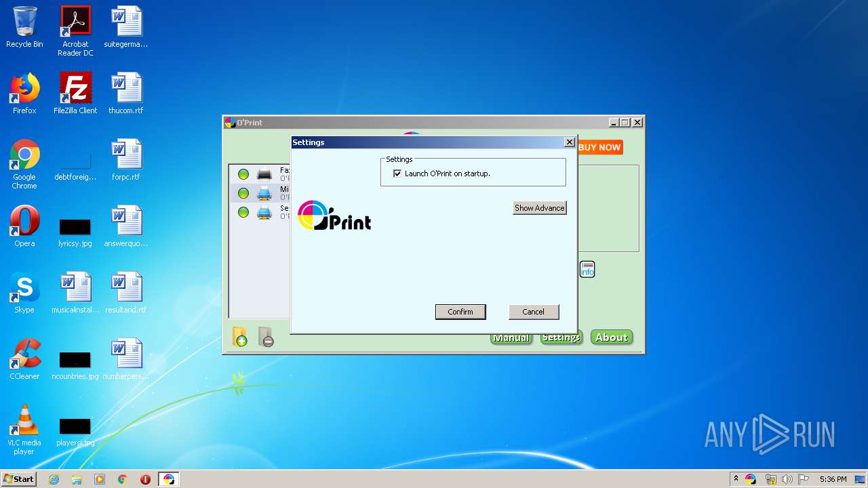Click the O'Print system tray icon
The height and width of the screenshot is (488, 868).
pos(751,479)
